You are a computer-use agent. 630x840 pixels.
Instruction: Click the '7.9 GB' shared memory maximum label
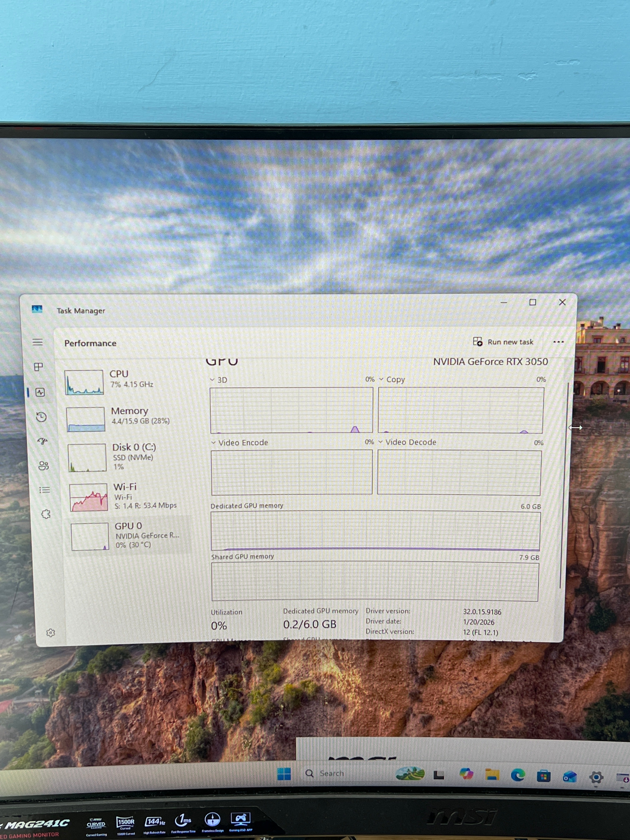[x=529, y=557]
